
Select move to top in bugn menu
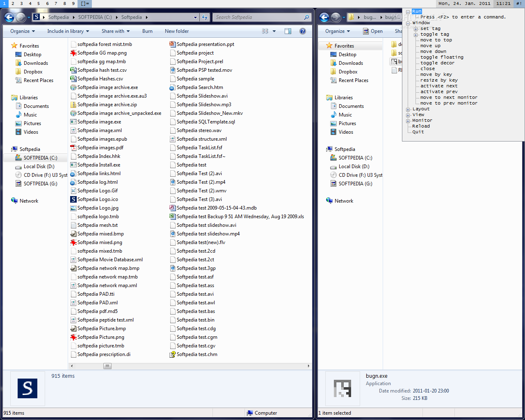click(436, 40)
